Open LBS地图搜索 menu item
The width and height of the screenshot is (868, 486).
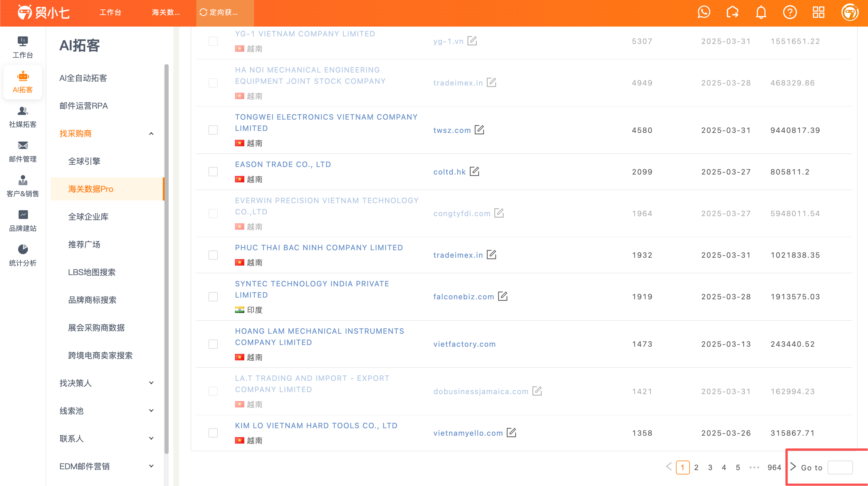[x=92, y=272]
